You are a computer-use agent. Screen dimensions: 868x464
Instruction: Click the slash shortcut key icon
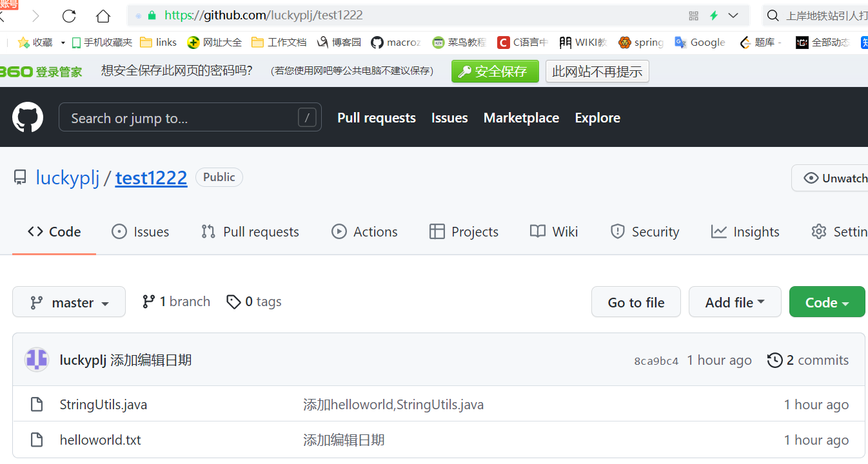307,117
